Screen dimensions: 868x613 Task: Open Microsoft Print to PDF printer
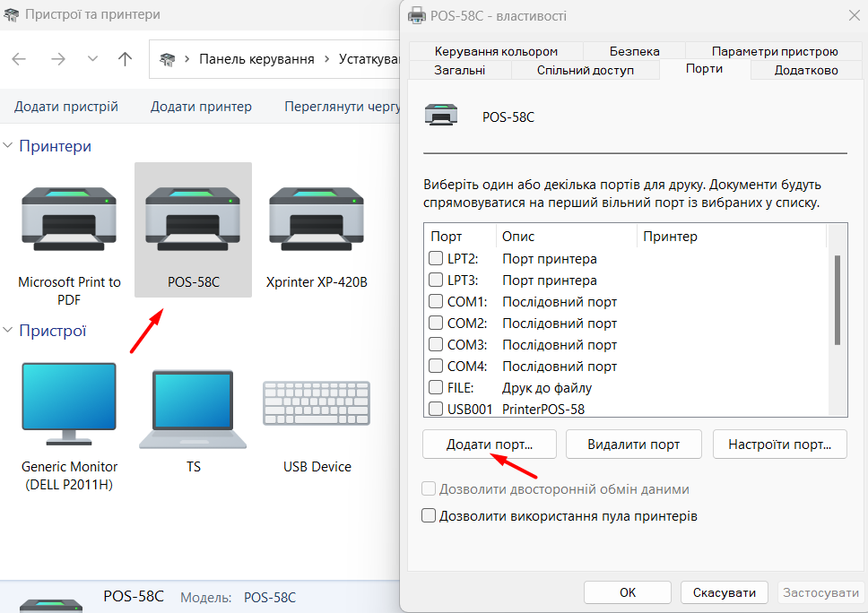[x=69, y=218]
